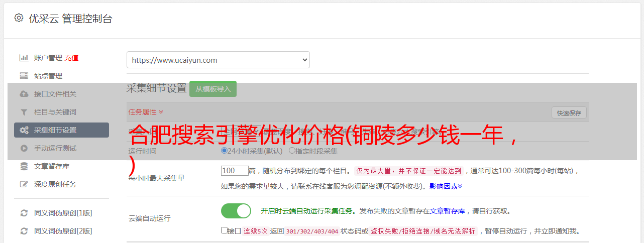Open 同义词伪原创[1版] in the sidebar

[63, 213]
